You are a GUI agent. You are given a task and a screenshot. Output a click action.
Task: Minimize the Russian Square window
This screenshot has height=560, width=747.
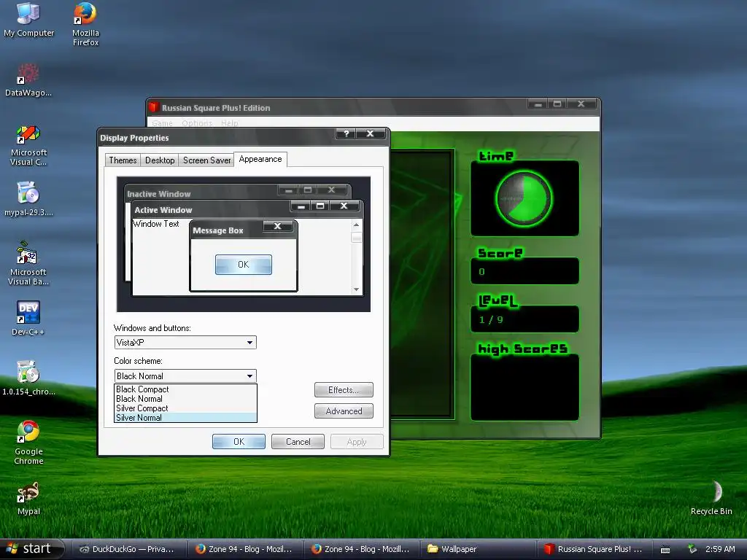[x=538, y=104]
